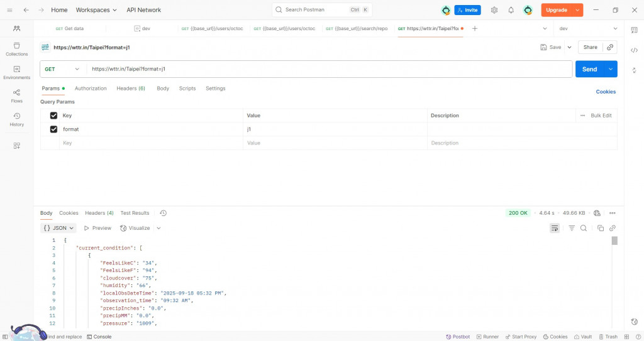The height and width of the screenshot is (341, 644).
Task: Switch to the Headers (6) request tab
Action: 131,88
